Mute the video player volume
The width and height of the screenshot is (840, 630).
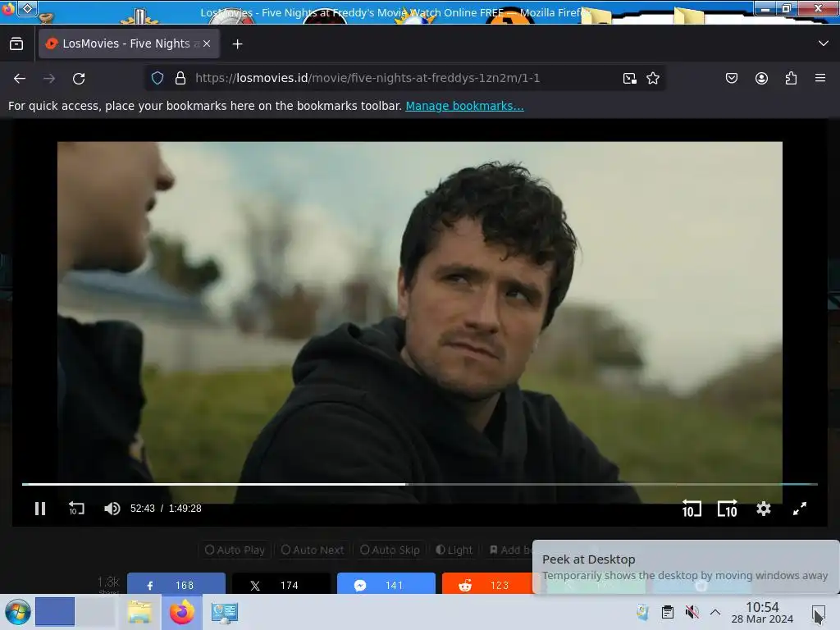pyautogui.click(x=112, y=509)
